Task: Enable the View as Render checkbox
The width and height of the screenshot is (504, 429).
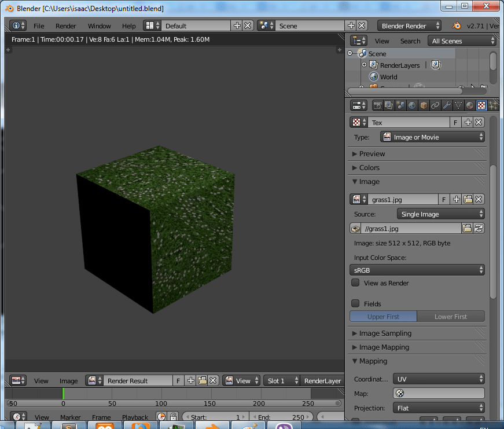Action: [355, 283]
